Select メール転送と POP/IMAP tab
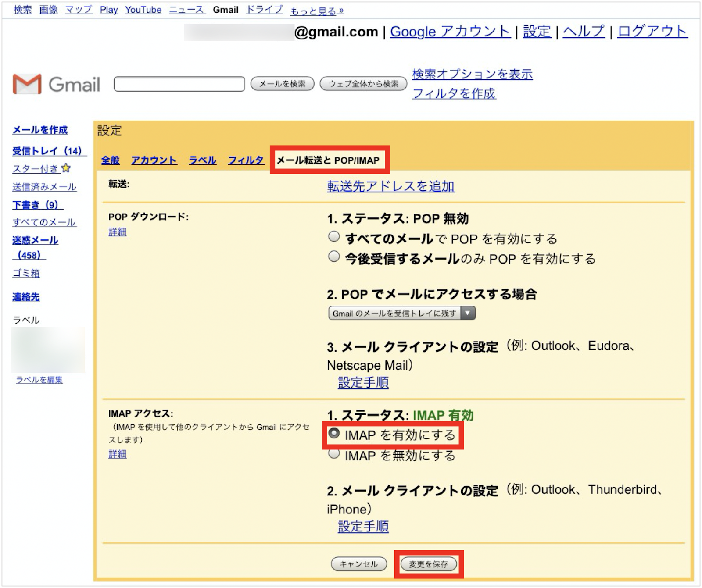The width and height of the screenshot is (702, 588). coord(328,160)
